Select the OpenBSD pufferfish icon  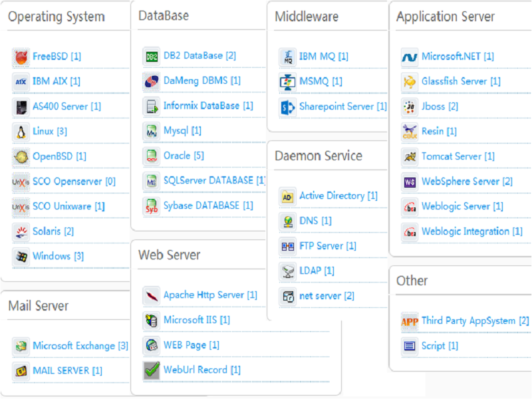tap(21, 157)
